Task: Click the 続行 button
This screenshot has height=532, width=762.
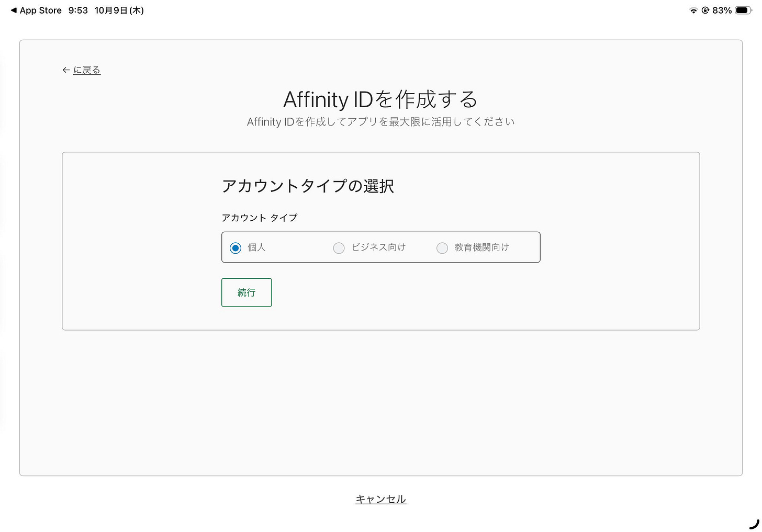Action: click(246, 292)
